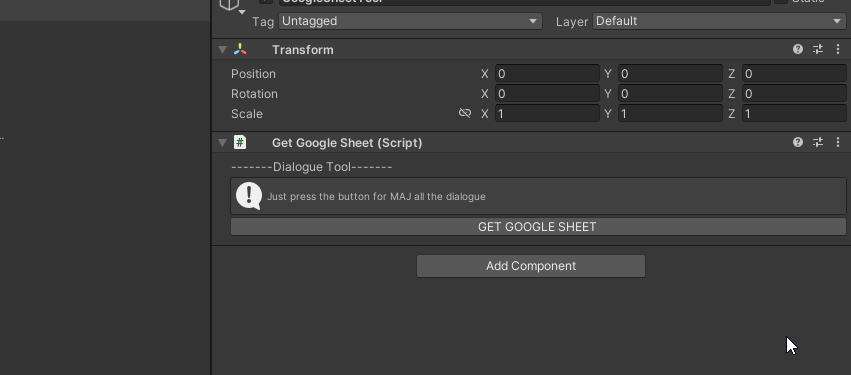Collapse Get Google Sheet script foldout
Image resolution: width=851 pixels, height=375 pixels.
click(222, 142)
